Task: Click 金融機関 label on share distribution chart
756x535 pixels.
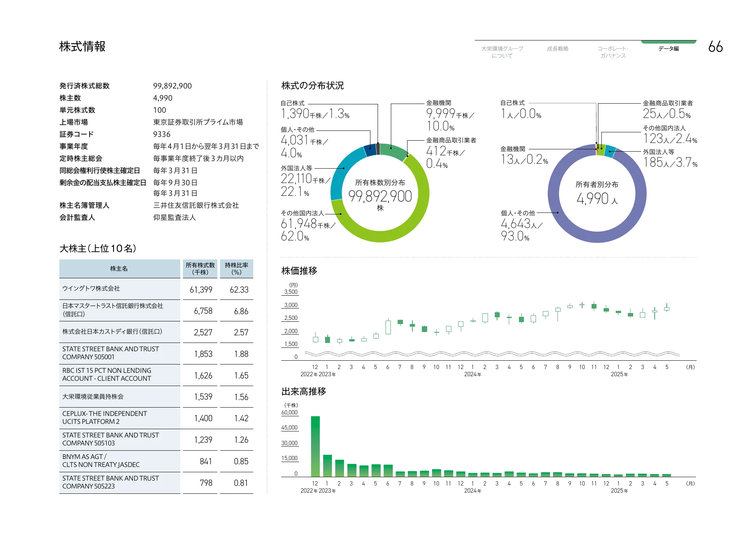Action: point(438,103)
